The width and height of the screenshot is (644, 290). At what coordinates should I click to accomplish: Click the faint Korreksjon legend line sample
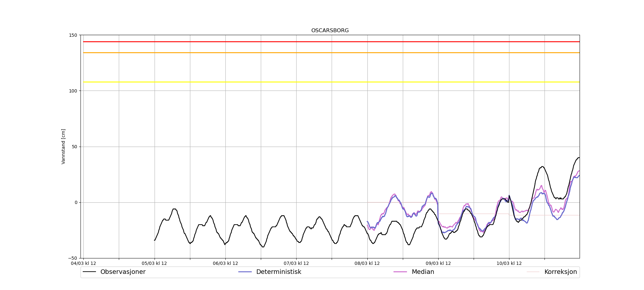coord(533,272)
